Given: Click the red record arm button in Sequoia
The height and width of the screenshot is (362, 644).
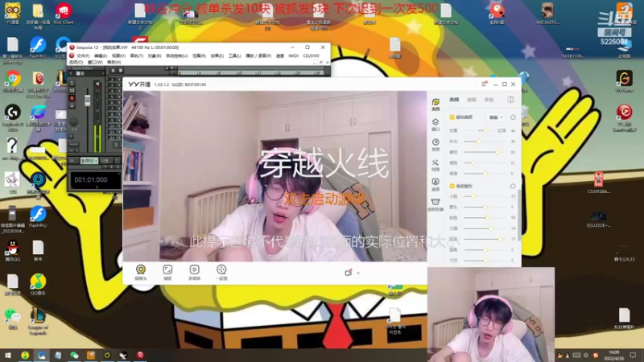Looking at the screenshot, I should pos(72,98).
